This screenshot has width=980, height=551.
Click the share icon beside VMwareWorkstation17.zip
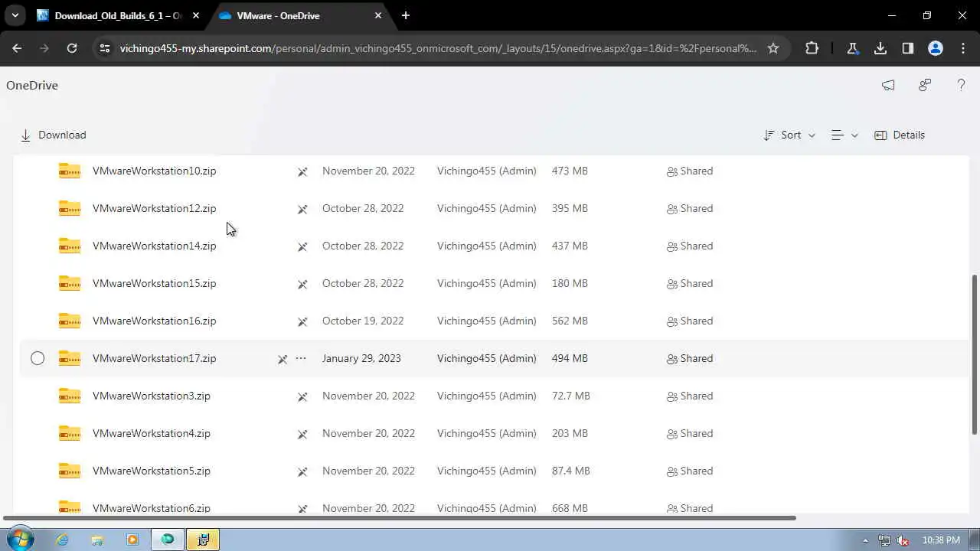(283, 358)
